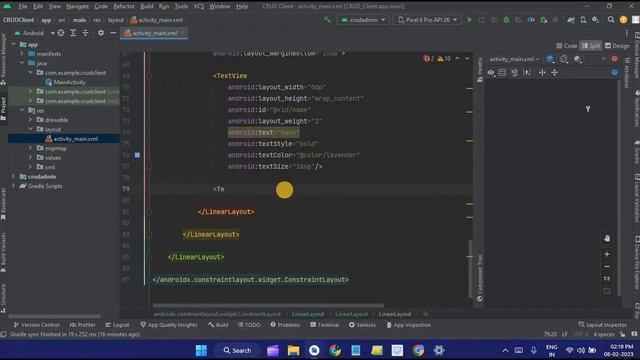The width and height of the screenshot is (640, 360).
Task: Open the Version Control tool window
Action: click(36, 325)
